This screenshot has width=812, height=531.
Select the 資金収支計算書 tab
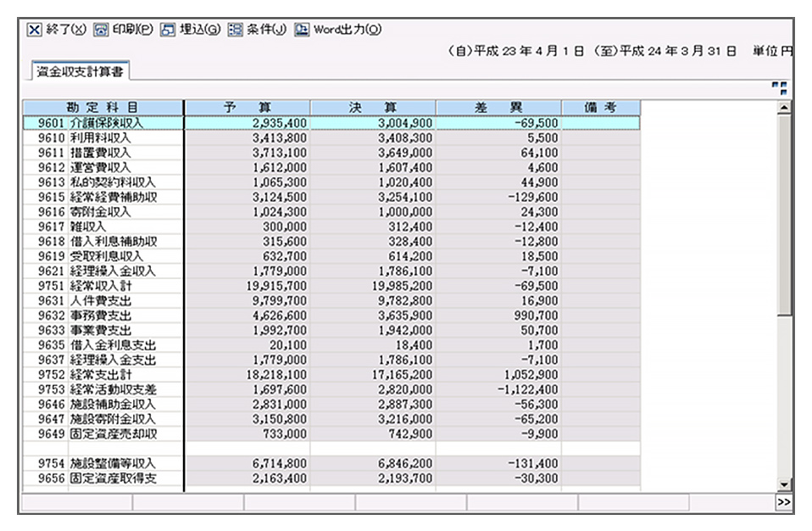point(79,72)
